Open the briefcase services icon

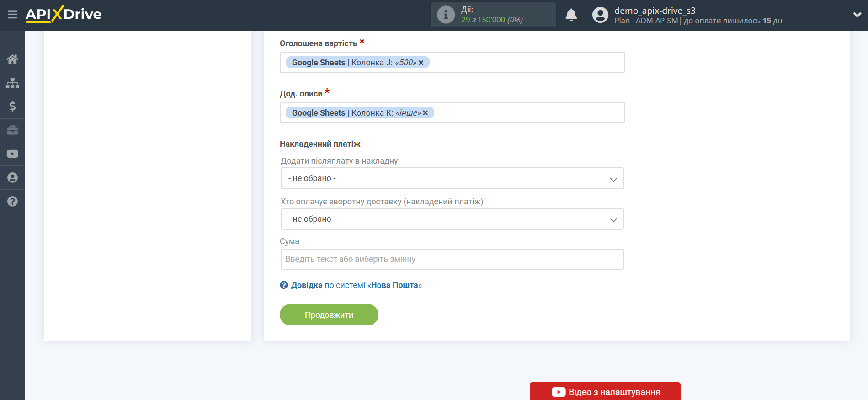click(12, 130)
